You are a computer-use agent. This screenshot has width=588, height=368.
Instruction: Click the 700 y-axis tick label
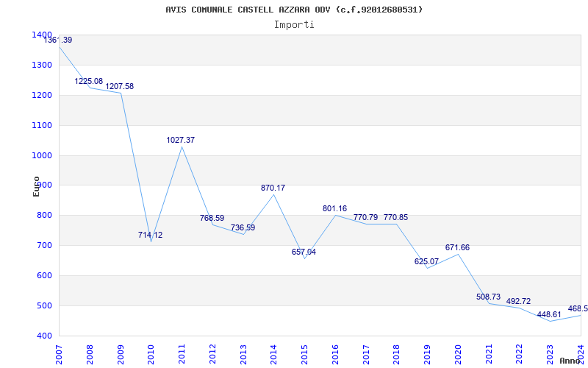click(x=44, y=245)
